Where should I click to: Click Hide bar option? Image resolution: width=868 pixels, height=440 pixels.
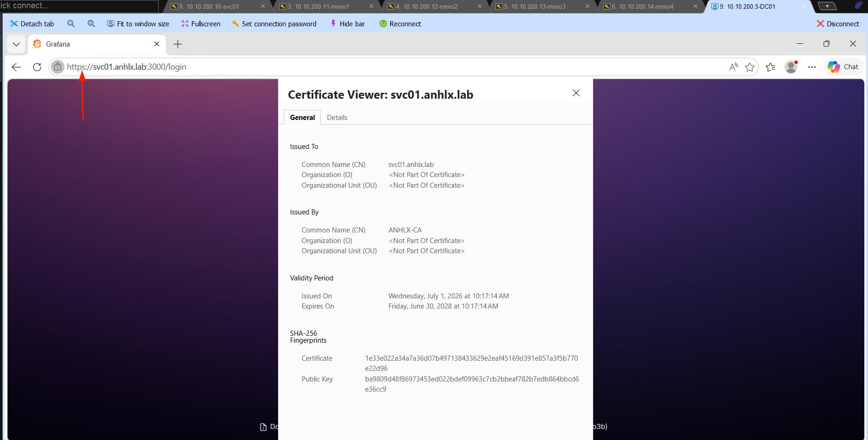[347, 24]
